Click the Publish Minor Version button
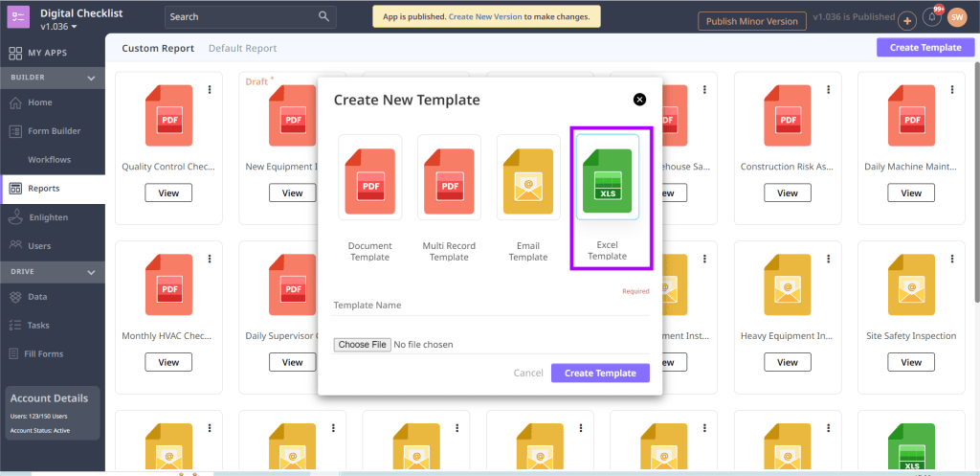 750,21
